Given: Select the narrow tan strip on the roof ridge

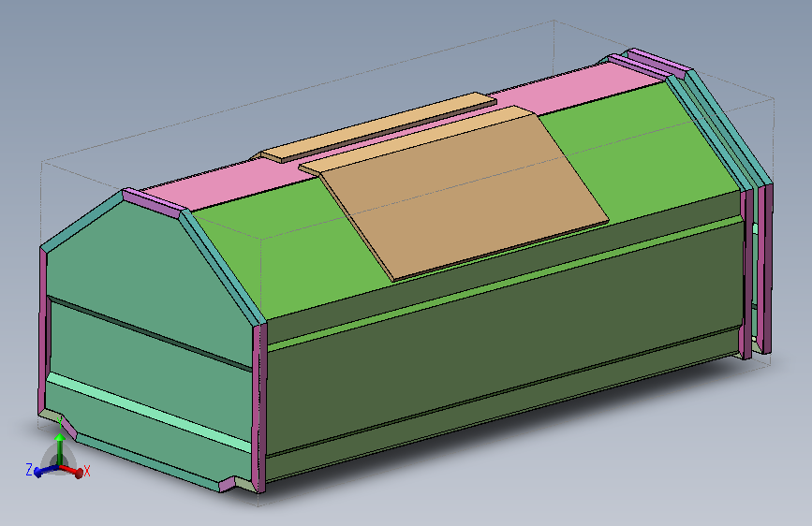Looking at the screenshot, I should pyautogui.click(x=378, y=127).
